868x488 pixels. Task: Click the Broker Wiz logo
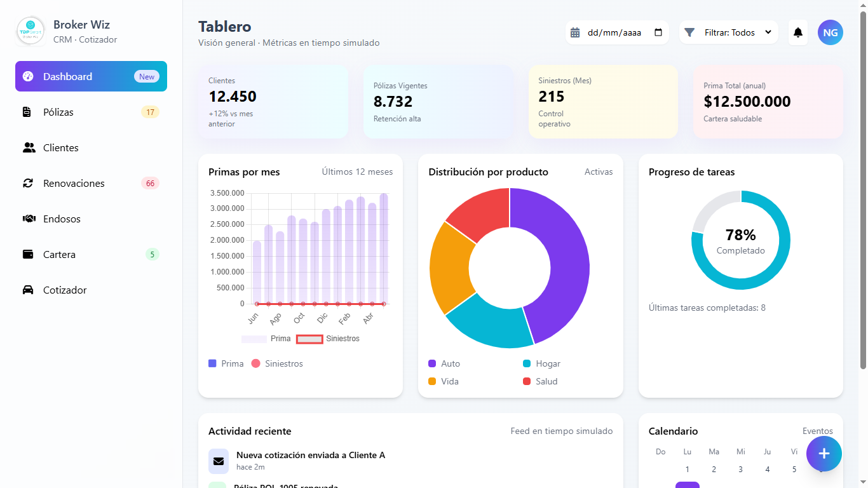31,32
